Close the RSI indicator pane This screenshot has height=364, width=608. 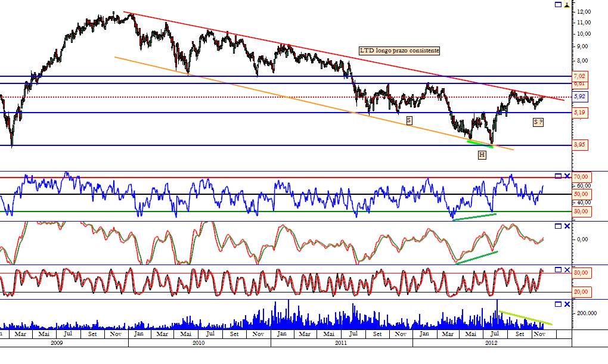point(567,176)
